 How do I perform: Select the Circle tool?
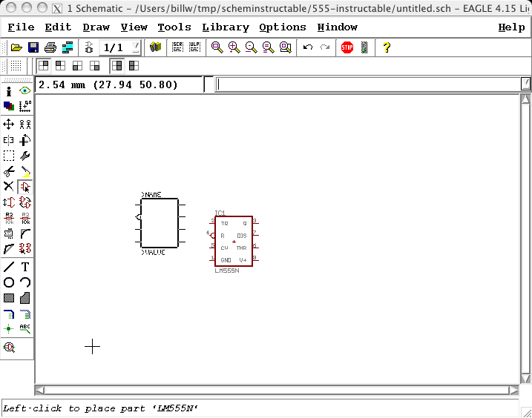pyautogui.click(x=9, y=282)
